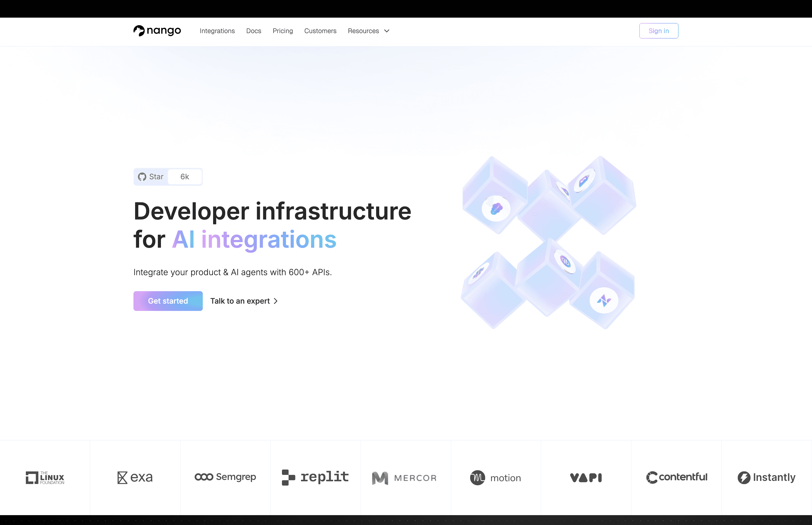Click the Motion logo
This screenshot has height=525, width=812.
coord(496,478)
